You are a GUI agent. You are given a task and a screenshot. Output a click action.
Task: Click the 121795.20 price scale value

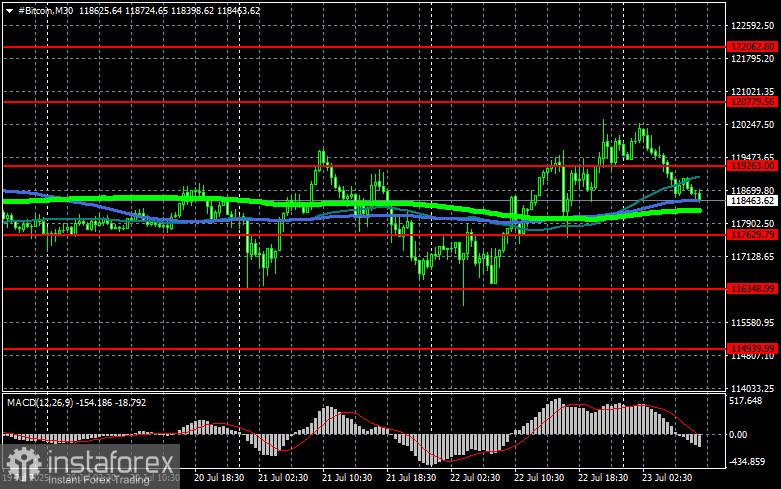click(753, 59)
